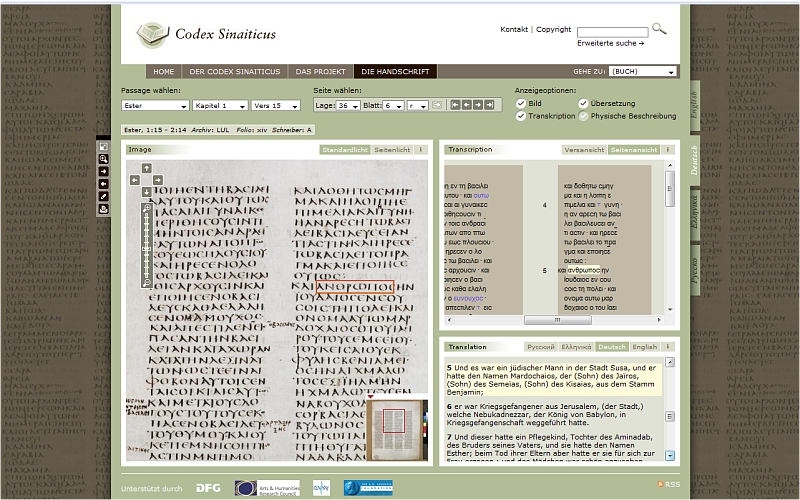Go to the next page

478,105
